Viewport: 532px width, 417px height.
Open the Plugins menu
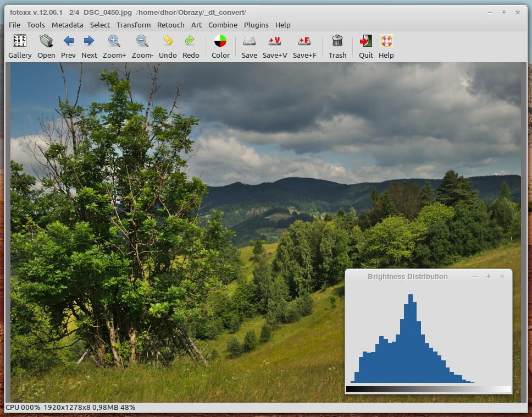[256, 25]
